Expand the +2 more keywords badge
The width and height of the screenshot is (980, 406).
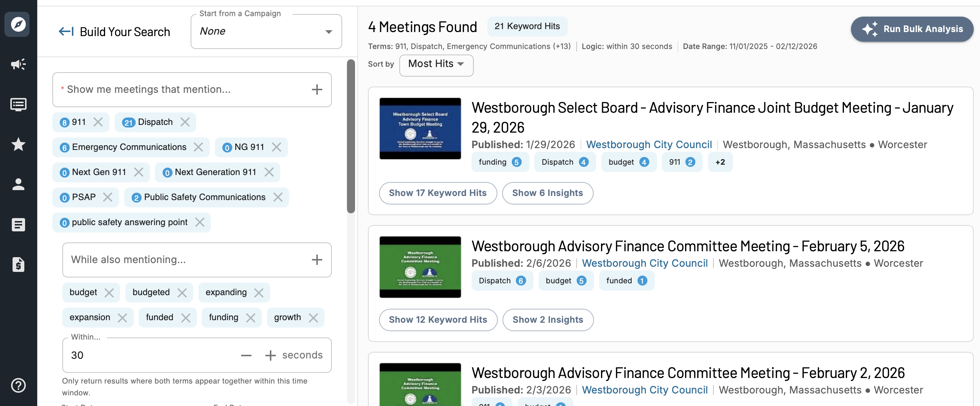pos(720,162)
